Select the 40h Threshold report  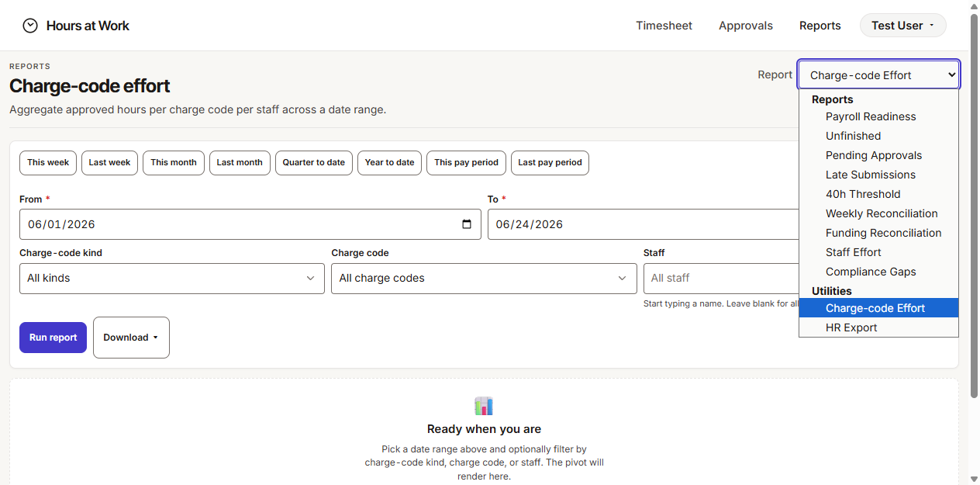tap(878, 194)
